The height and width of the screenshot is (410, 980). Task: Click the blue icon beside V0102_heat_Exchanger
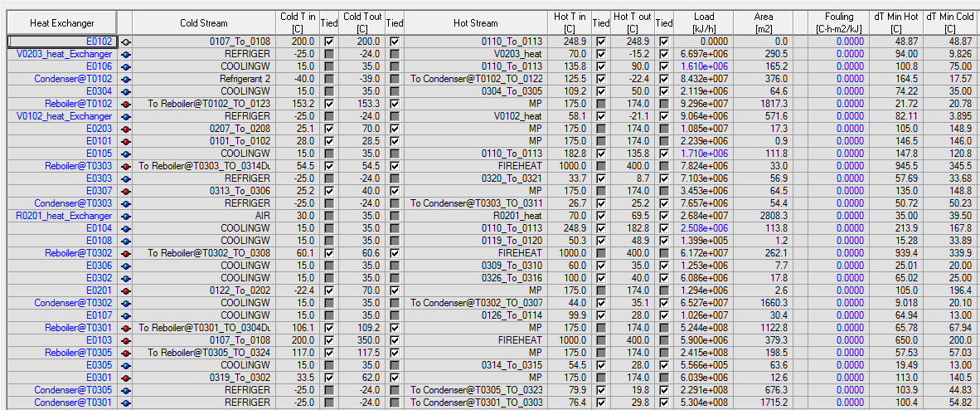(x=126, y=116)
